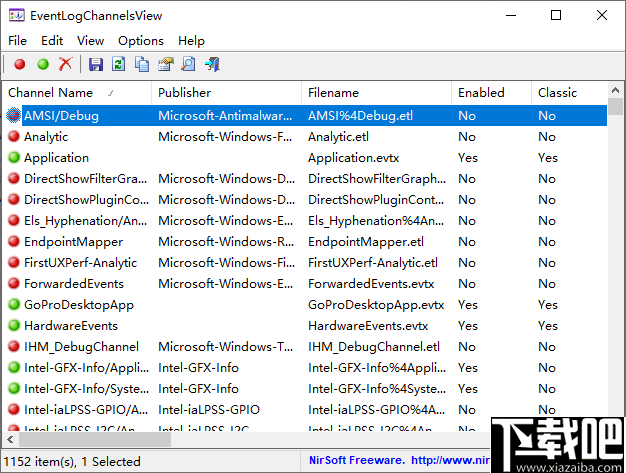Click red icon beside Intel-iaLPSS-GPIO/A...
626x473 pixels.
pyautogui.click(x=14, y=410)
